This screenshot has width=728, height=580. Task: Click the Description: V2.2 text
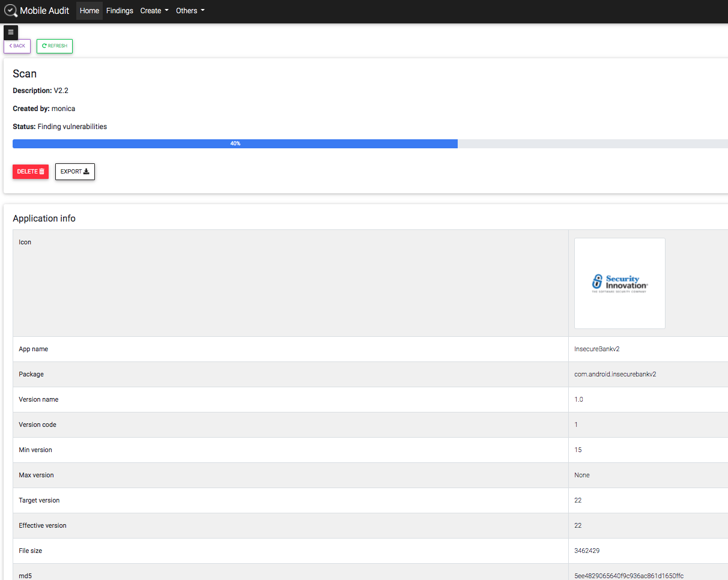[40, 91]
